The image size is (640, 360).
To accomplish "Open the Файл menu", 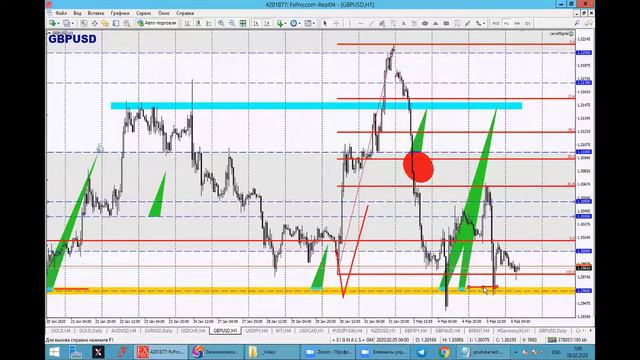I will (x=61, y=13).
